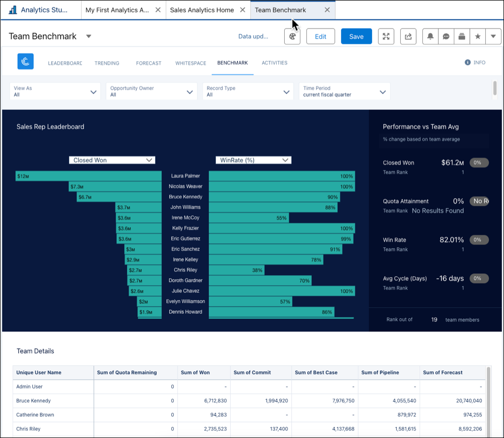Click Nicolas Weaver's $7.3M bar

tap(115, 187)
